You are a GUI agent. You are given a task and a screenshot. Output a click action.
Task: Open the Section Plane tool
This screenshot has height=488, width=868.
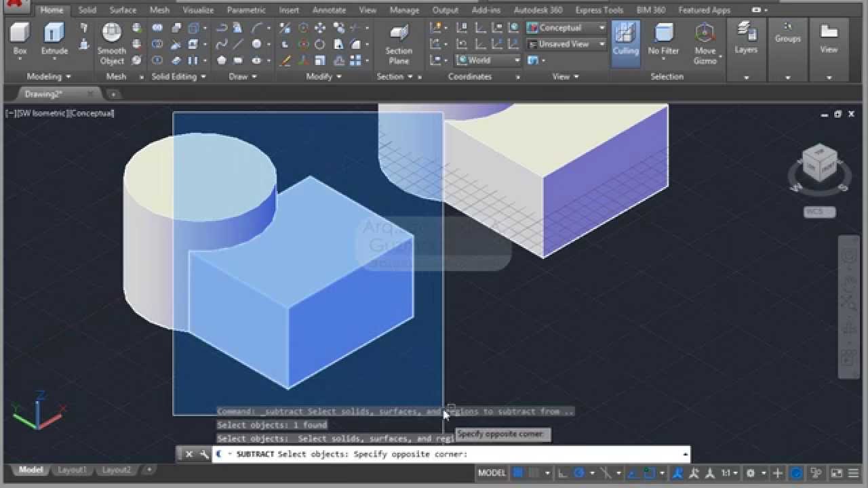pyautogui.click(x=399, y=44)
